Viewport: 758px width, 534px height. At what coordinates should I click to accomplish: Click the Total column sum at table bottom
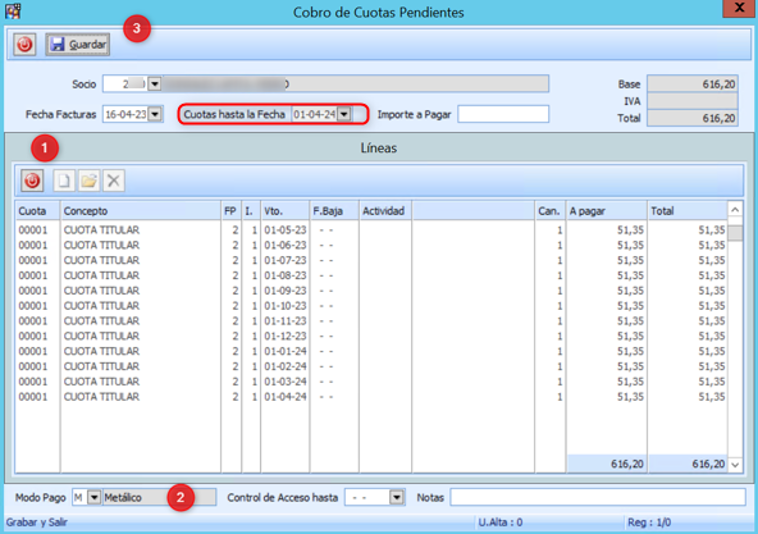[687, 464]
